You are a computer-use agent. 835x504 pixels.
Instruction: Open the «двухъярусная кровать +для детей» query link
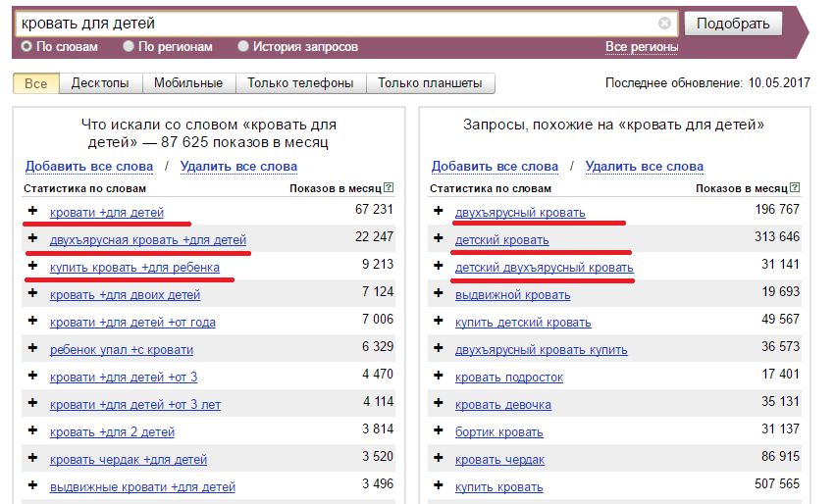click(148, 239)
